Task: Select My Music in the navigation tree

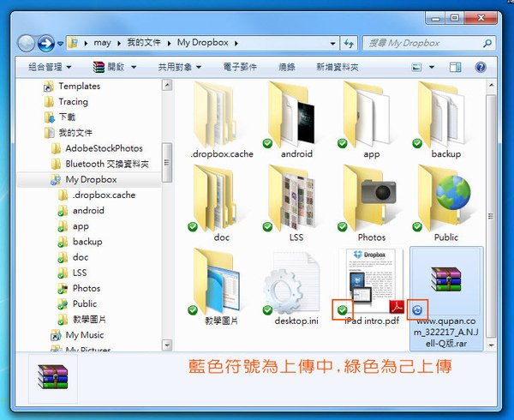Action: pyautogui.click(x=77, y=335)
